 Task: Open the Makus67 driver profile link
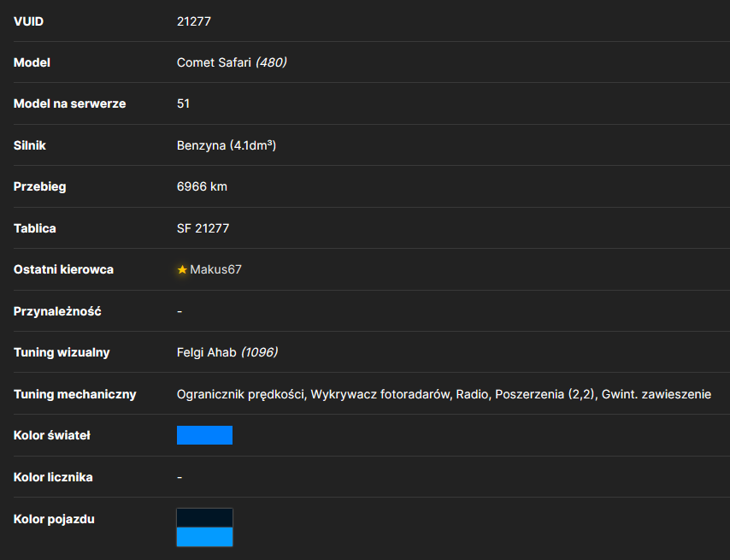[215, 269]
